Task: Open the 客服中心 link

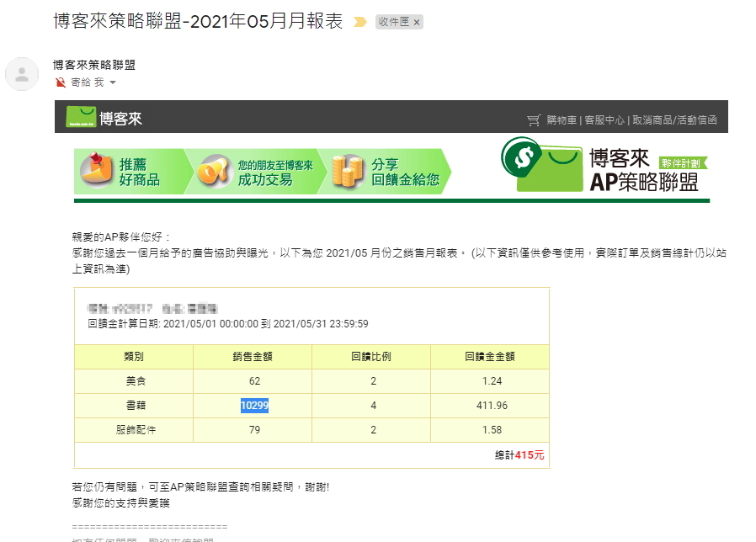Action: pyautogui.click(x=604, y=120)
